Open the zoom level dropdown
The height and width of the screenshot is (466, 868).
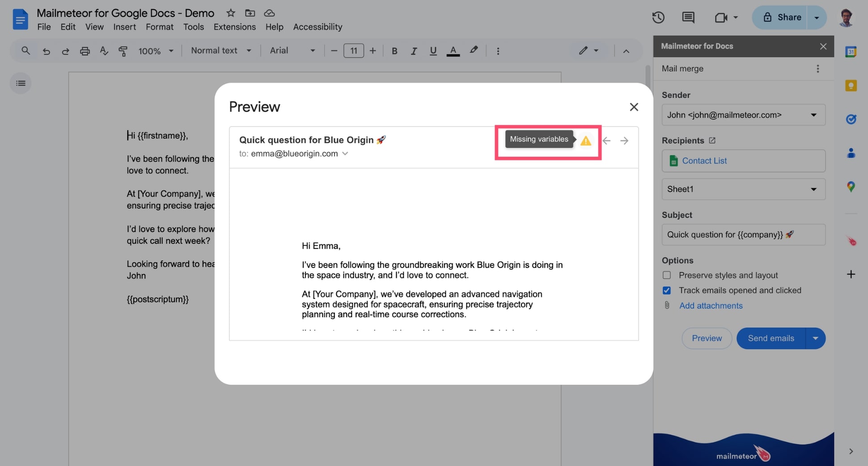click(156, 51)
